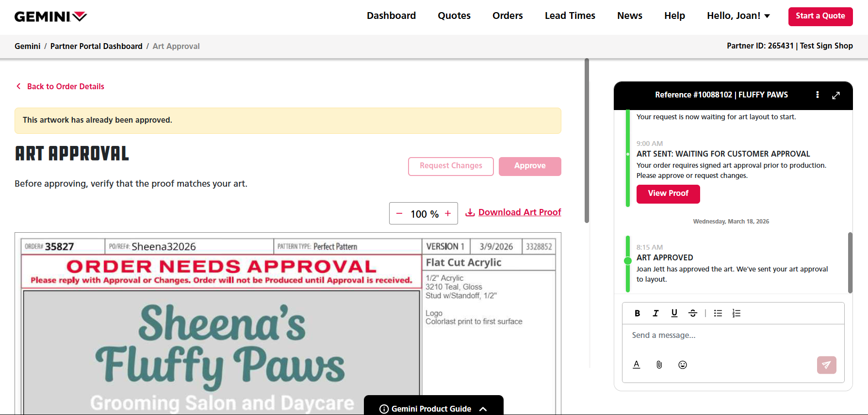Click the Download Art Proof link
This screenshot has height=415, width=868.
coord(519,212)
